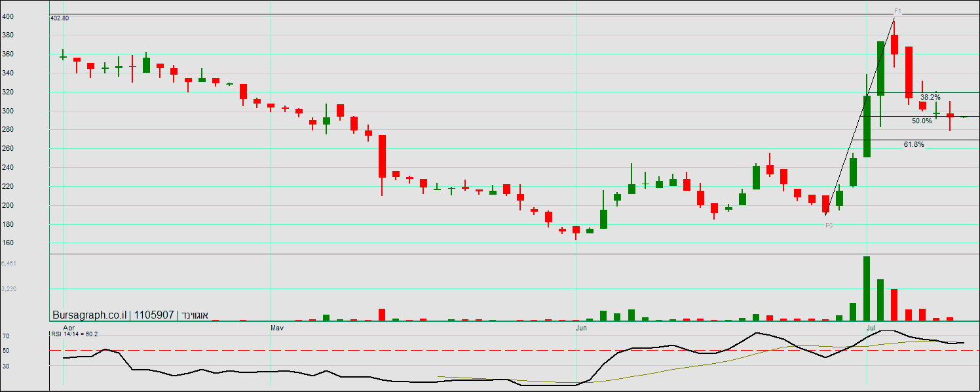Click the 380 price axis label
This screenshot has width=980, height=392.
(x=7, y=35)
